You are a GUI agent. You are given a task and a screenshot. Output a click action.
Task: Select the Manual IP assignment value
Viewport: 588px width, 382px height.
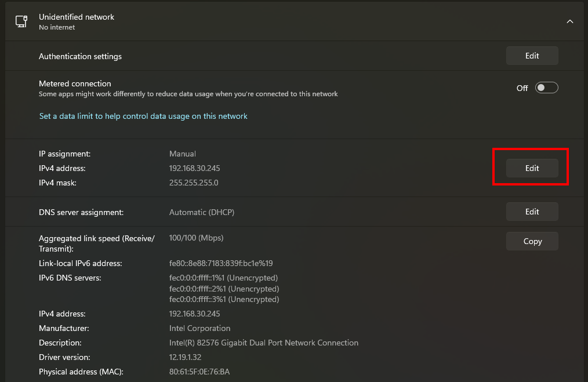point(183,154)
